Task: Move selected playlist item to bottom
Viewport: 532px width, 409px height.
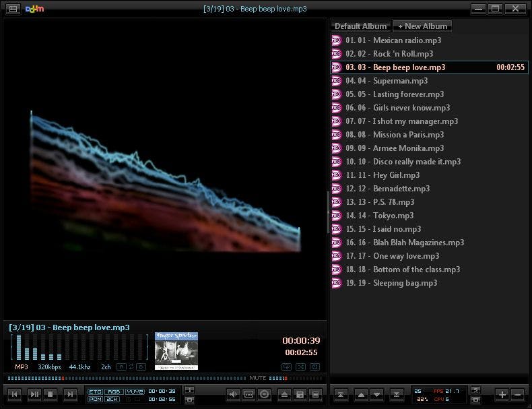Action: click(x=396, y=394)
